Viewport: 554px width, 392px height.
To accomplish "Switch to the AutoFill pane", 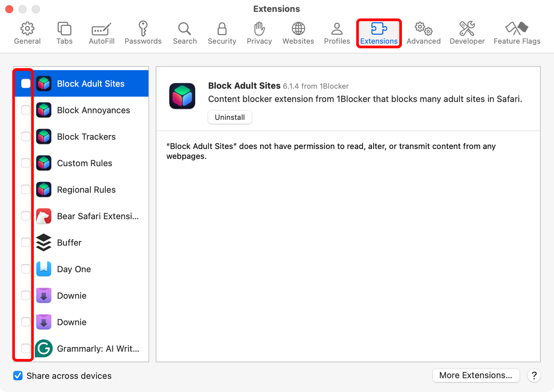I will [101, 32].
